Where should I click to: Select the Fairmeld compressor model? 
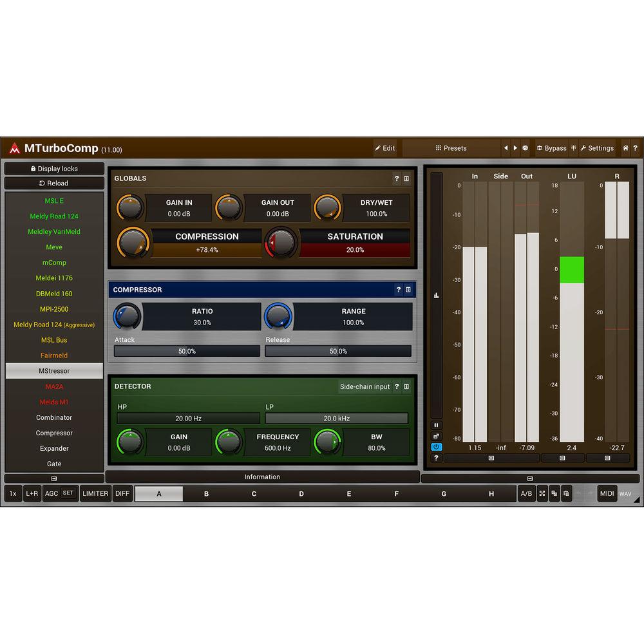pos(54,355)
